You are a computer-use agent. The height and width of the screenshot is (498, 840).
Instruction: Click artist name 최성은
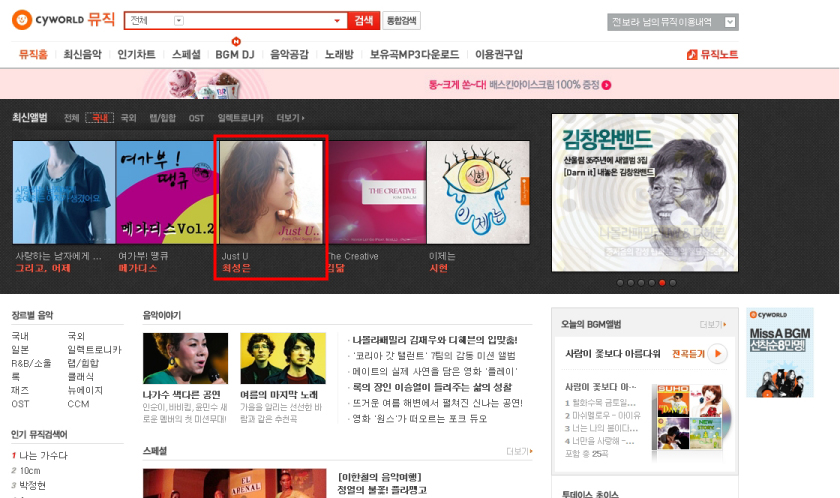pyautogui.click(x=236, y=268)
